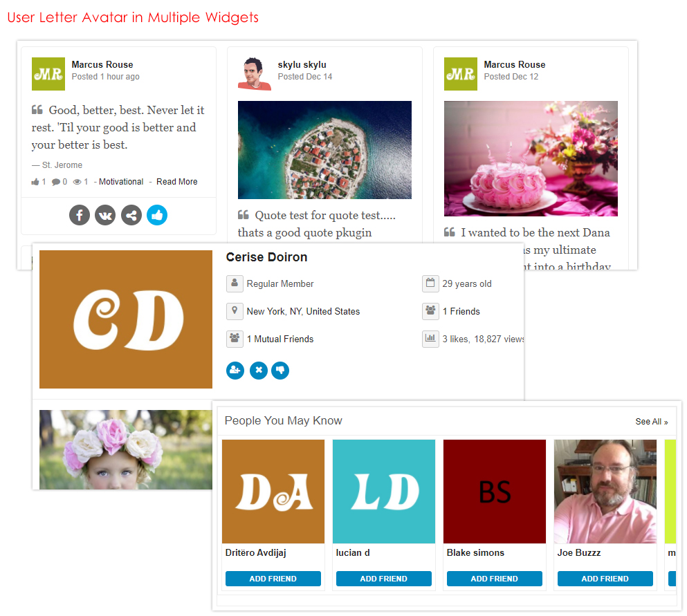Image resolution: width=687 pixels, height=616 pixels.
Task: Click the comment count bubble icon
Action: click(56, 182)
